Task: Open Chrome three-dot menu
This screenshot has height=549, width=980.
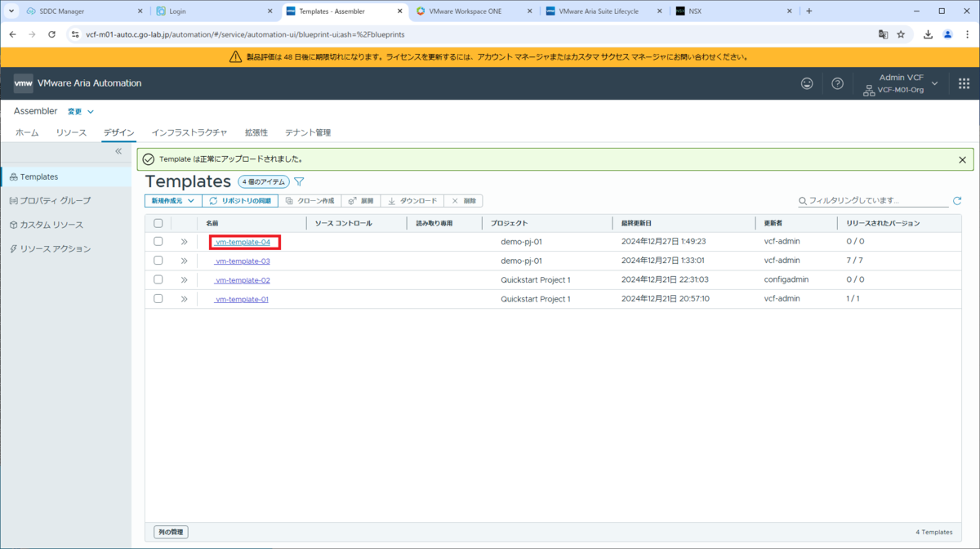Action: [966, 34]
